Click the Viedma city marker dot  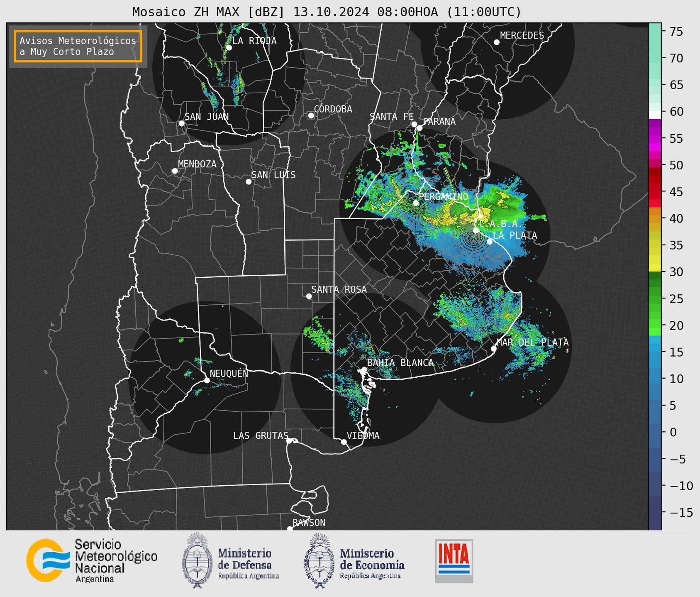click(x=344, y=442)
